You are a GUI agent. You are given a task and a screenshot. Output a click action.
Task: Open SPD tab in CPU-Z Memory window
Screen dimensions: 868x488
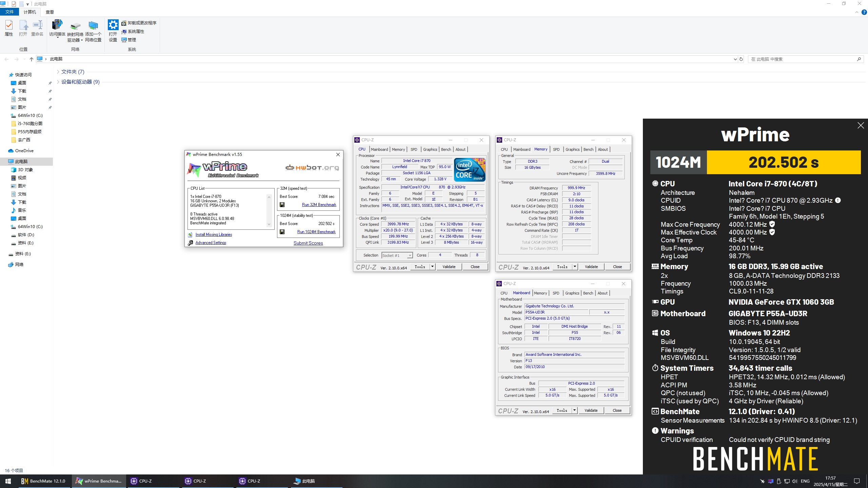(556, 149)
